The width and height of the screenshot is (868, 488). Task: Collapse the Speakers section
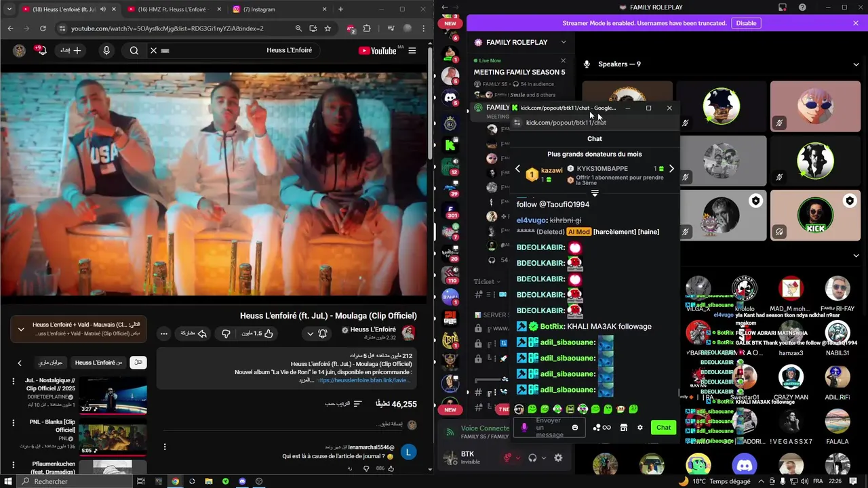[x=856, y=64]
